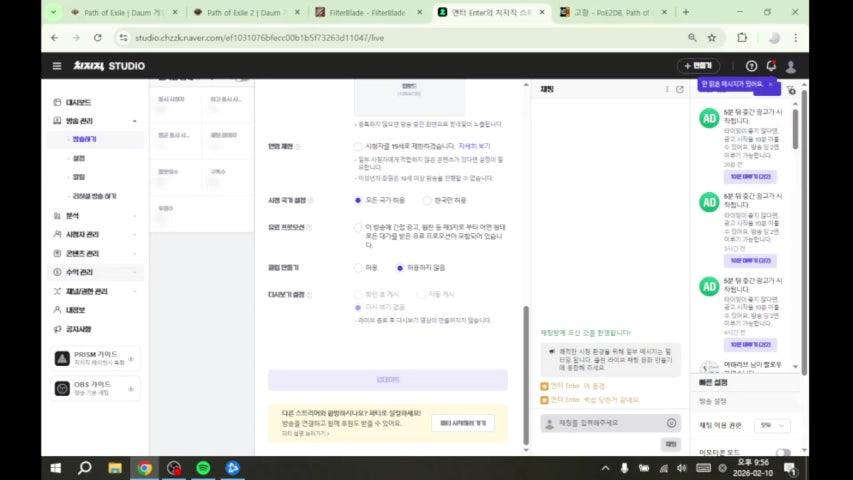
Task: Select clip creation 허용하지 않음 radio
Action: (399, 268)
